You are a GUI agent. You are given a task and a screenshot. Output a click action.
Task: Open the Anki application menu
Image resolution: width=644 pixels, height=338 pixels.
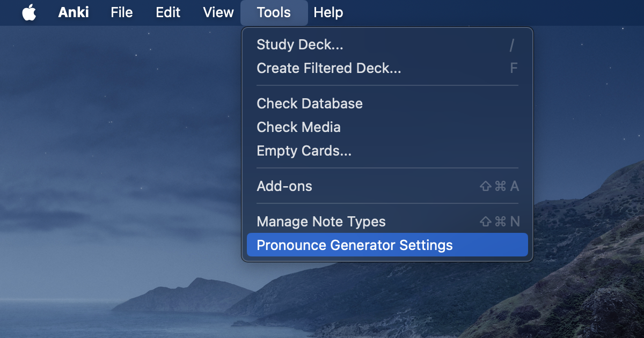point(74,12)
